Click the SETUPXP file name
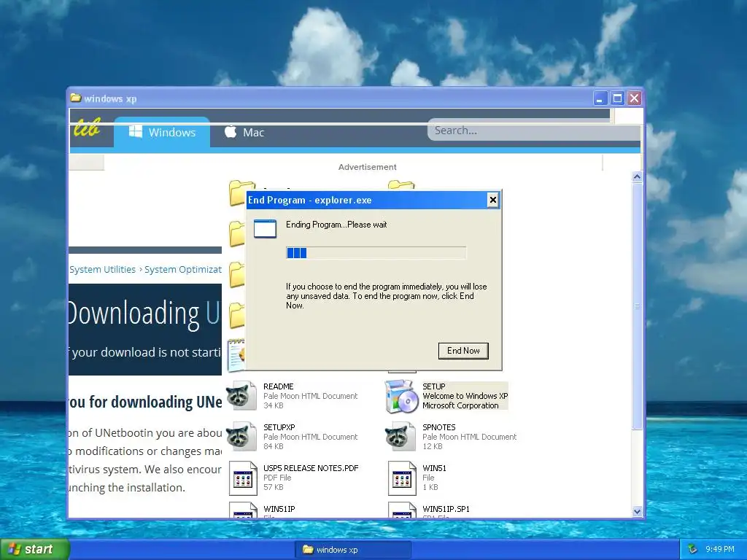The image size is (747, 560). (x=279, y=427)
